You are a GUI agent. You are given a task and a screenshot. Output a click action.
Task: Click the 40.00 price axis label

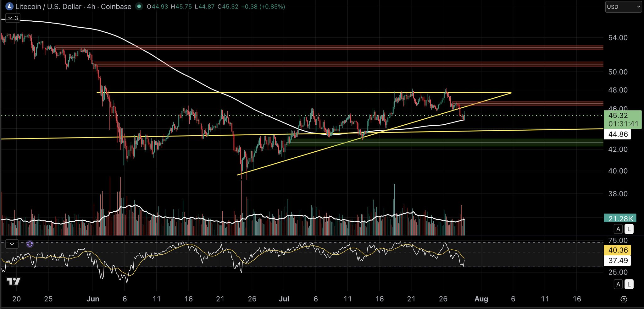pos(618,171)
